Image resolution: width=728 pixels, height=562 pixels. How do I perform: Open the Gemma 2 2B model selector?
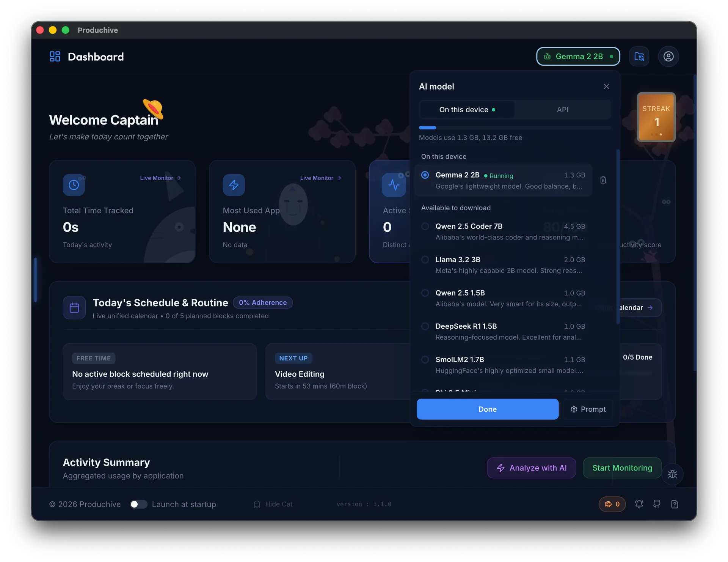(x=578, y=57)
